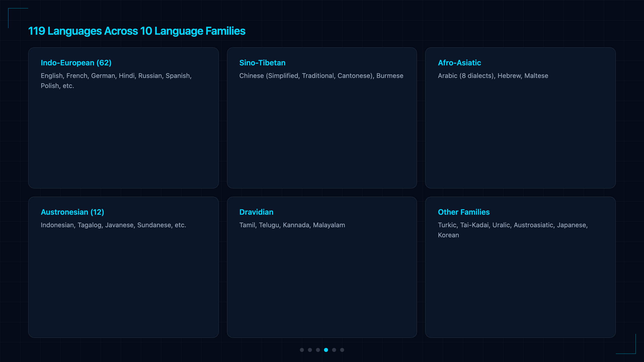
Task: Go to the first slide dot
Action: click(x=302, y=350)
